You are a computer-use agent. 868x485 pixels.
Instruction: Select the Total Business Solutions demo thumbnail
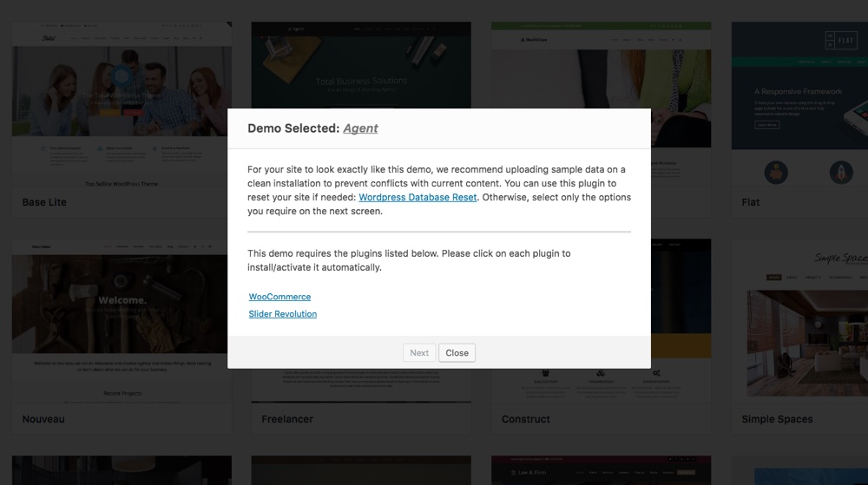(x=361, y=65)
